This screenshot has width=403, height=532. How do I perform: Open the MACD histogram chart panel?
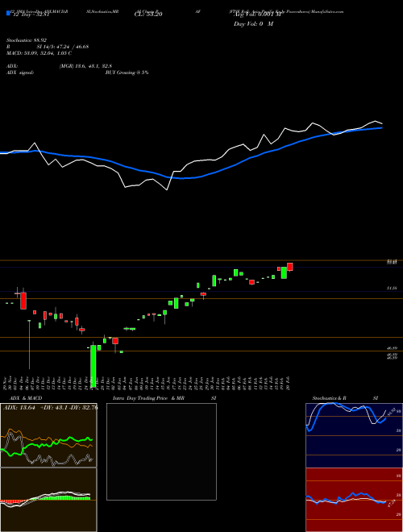(48, 500)
